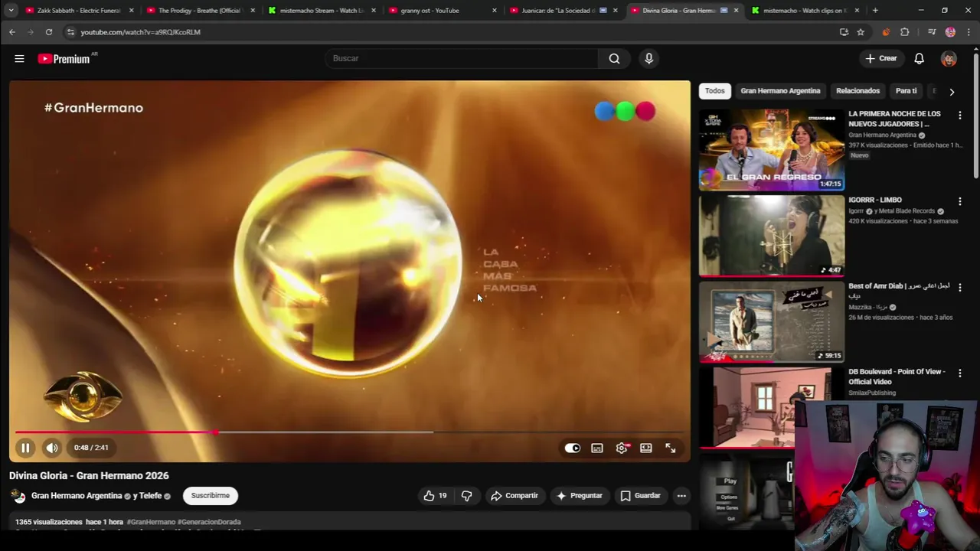Go back in browser history
The image size is (980, 551).
(x=12, y=32)
